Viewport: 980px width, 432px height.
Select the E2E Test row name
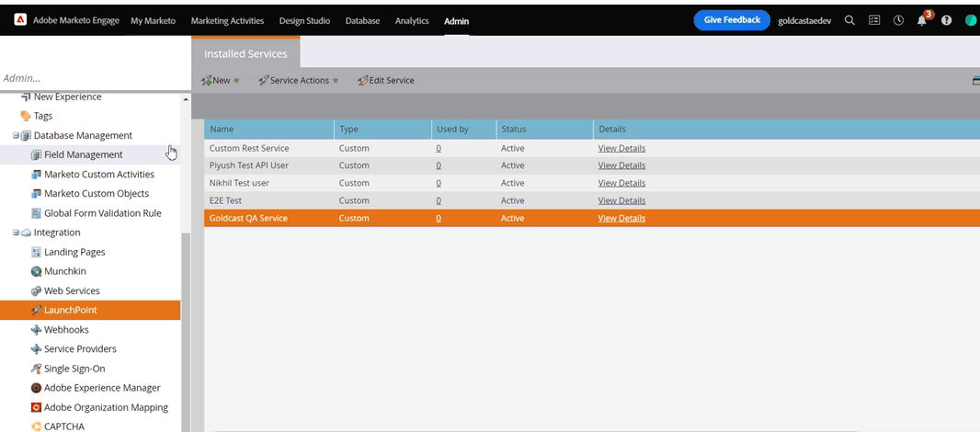pos(225,200)
